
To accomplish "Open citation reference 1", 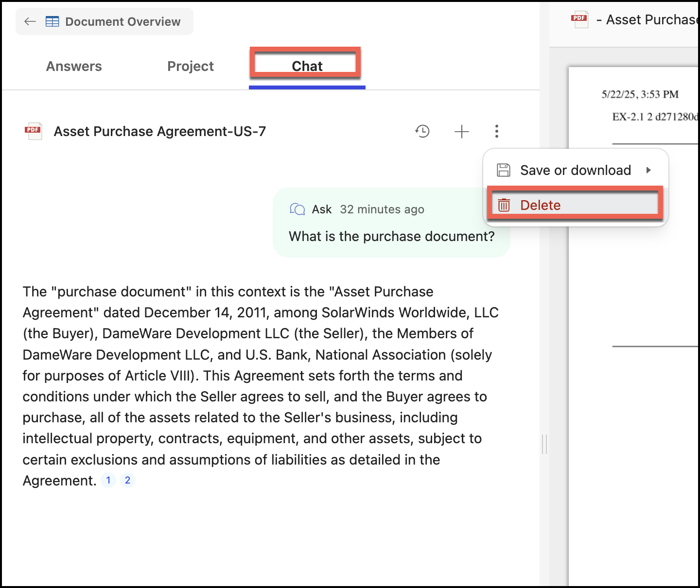I will click(108, 480).
